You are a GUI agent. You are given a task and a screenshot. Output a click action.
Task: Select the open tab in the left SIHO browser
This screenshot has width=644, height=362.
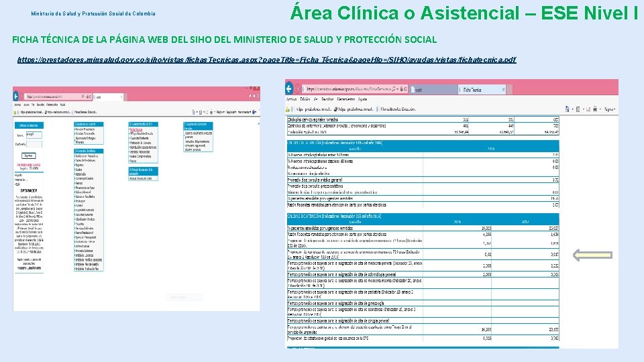pos(107,97)
